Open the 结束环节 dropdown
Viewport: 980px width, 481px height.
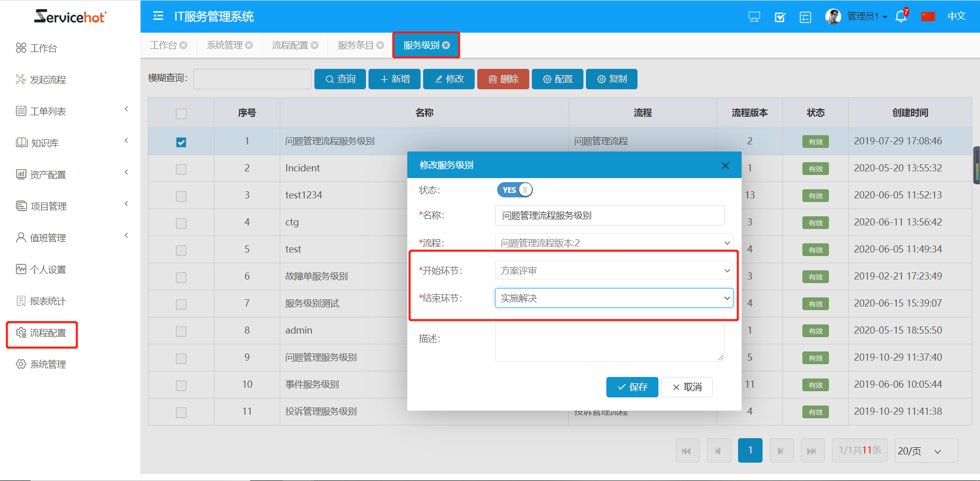click(614, 298)
